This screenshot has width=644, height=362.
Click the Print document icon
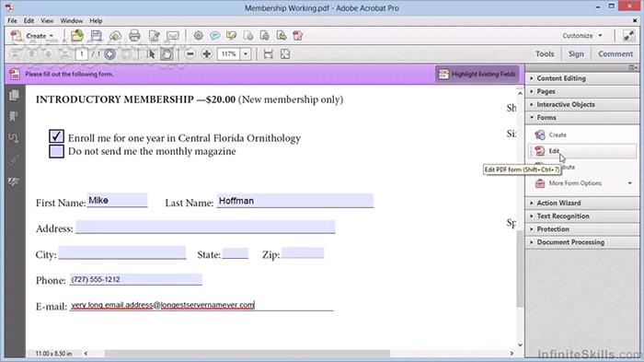click(x=134, y=36)
